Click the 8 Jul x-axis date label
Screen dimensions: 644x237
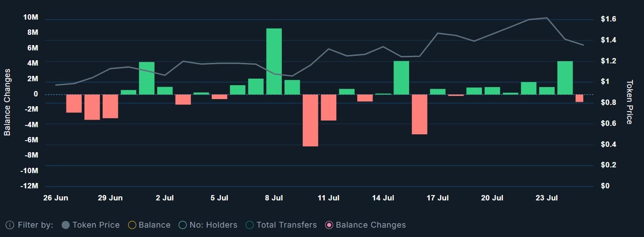(x=274, y=198)
